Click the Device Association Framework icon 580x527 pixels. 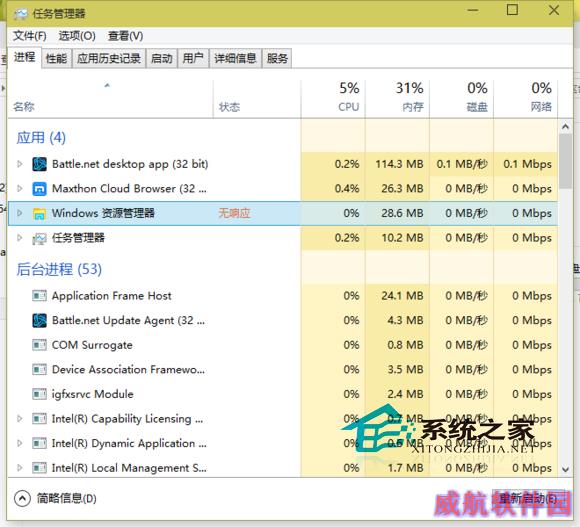click(x=40, y=369)
